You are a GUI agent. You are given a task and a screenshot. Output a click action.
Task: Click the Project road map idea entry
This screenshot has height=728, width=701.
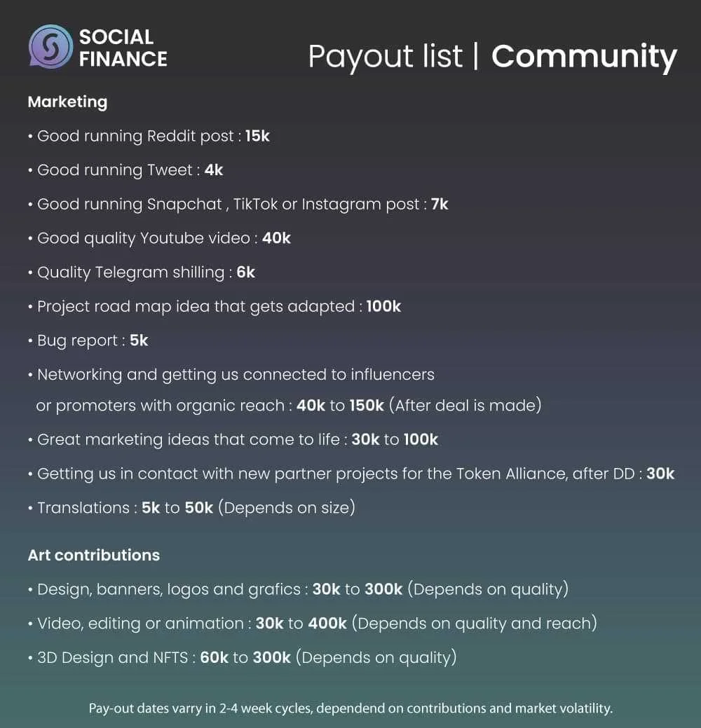(215, 306)
